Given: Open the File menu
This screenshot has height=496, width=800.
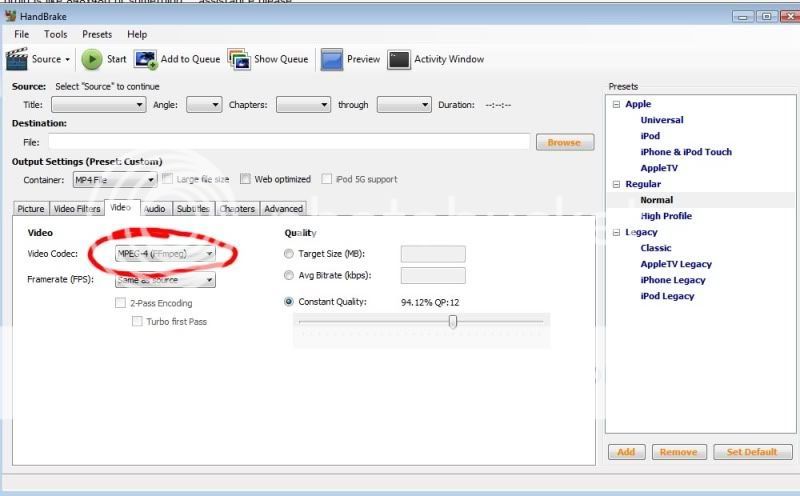Looking at the screenshot, I should (x=21, y=34).
